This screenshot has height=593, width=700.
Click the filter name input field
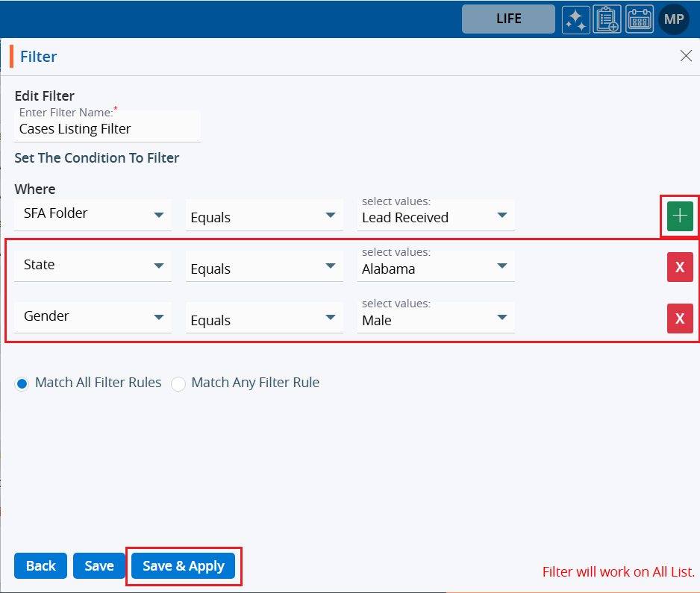click(107, 129)
